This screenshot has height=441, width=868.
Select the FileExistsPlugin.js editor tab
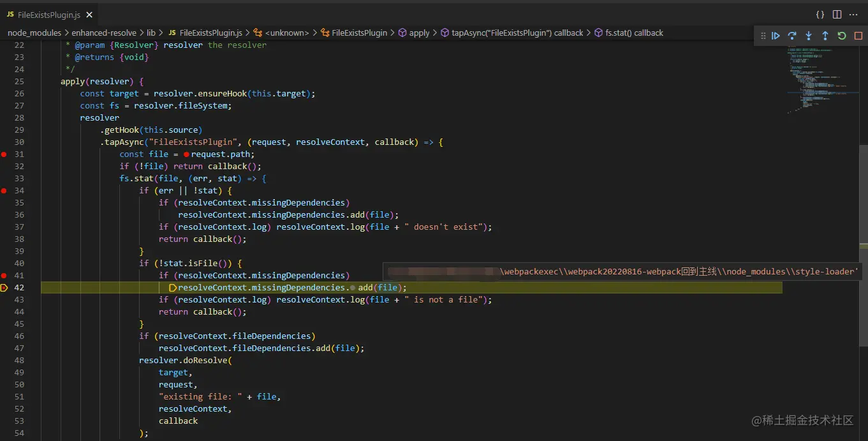click(48, 14)
